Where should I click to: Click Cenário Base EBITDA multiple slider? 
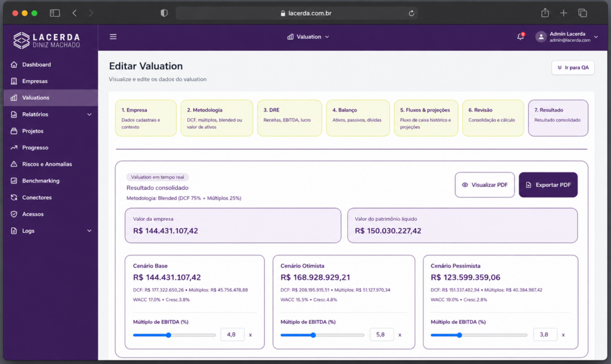click(174, 335)
